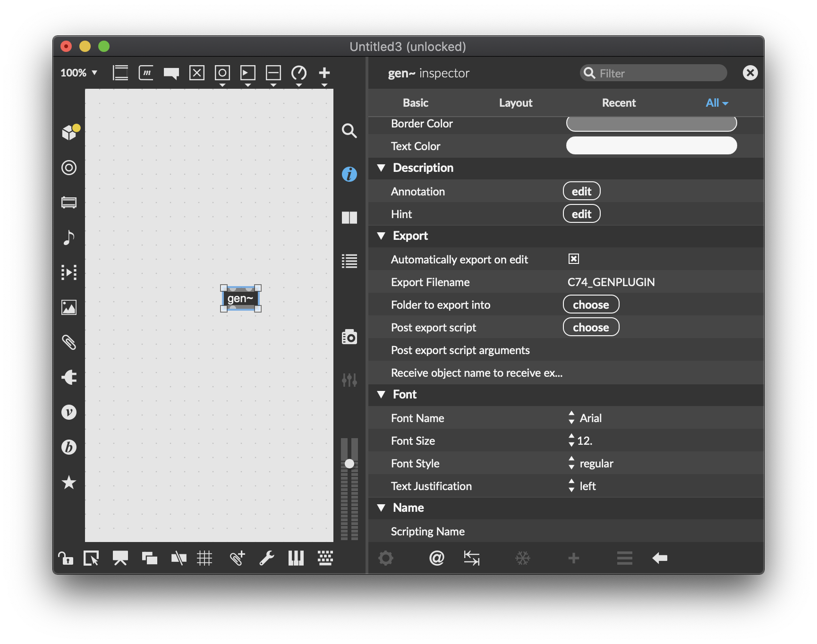Switch to the Basic tab
817x644 pixels.
click(x=416, y=102)
